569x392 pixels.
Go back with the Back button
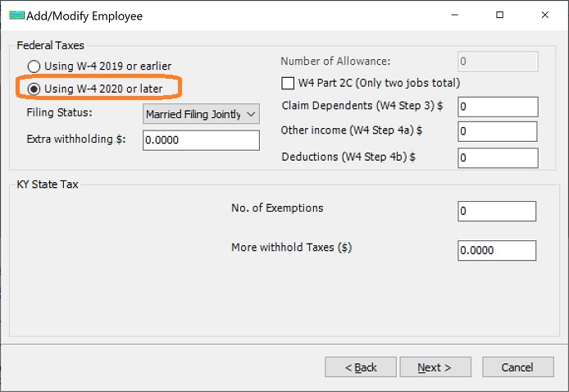[x=361, y=367]
